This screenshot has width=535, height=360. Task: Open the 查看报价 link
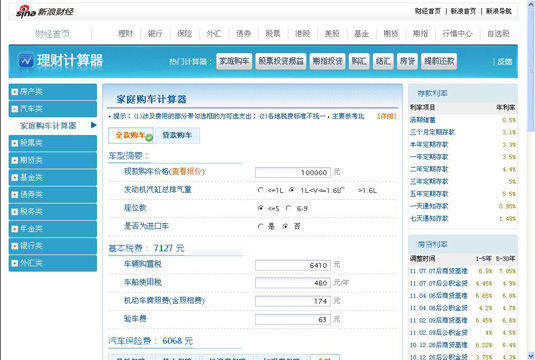click(x=187, y=171)
